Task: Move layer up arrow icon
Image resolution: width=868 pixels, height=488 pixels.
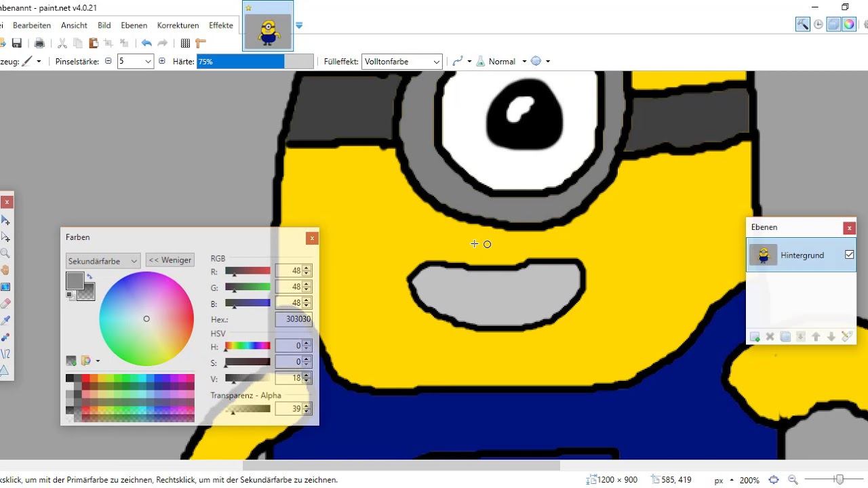Action: tap(816, 336)
